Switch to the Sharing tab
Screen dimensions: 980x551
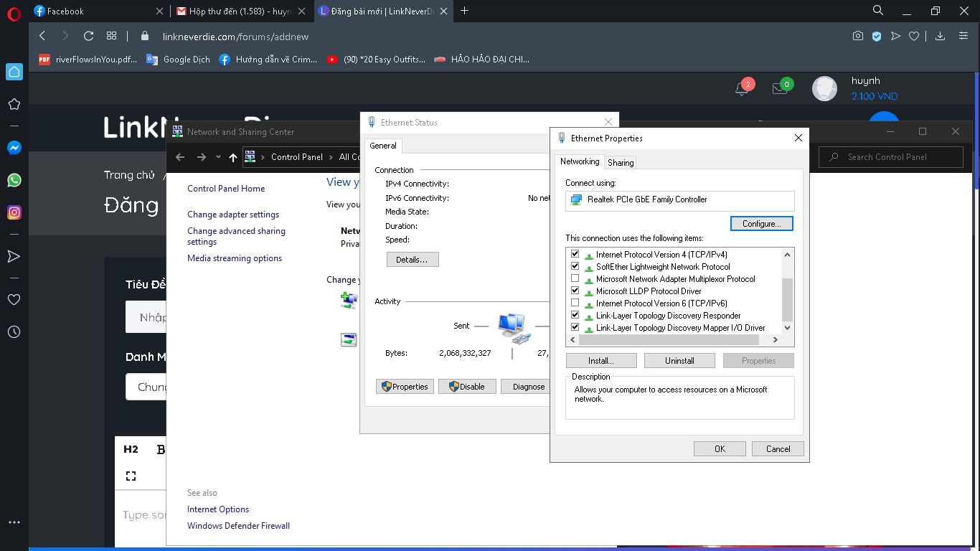coord(621,163)
